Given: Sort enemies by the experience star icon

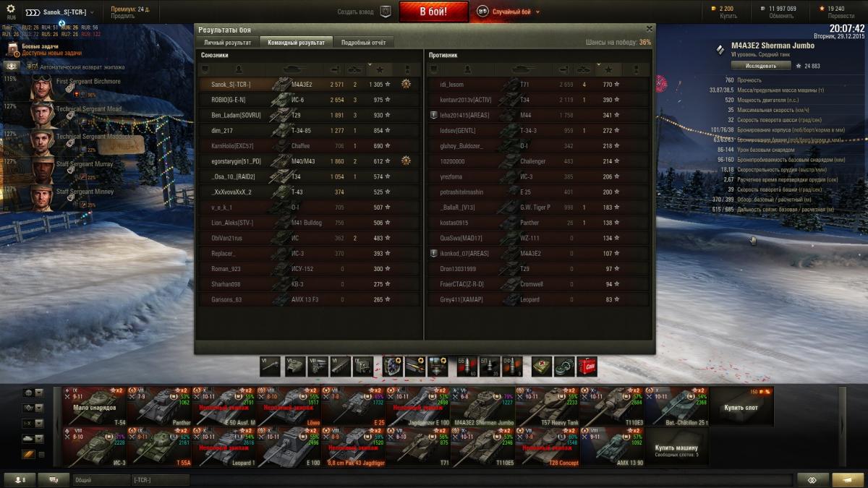Looking at the screenshot, I should (609, 69).
